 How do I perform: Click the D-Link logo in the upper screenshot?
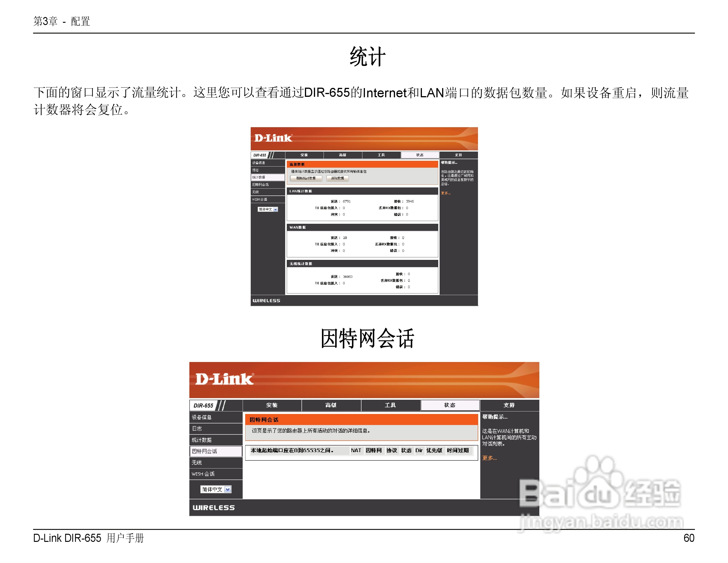[x=273, y=138]
